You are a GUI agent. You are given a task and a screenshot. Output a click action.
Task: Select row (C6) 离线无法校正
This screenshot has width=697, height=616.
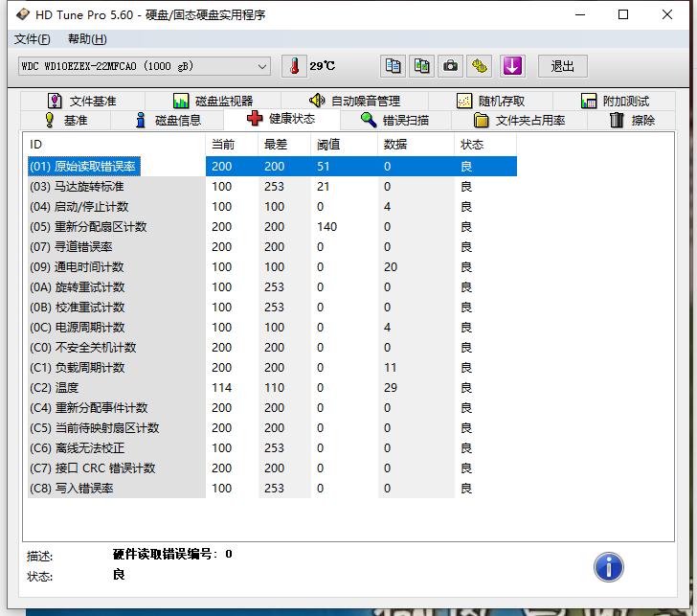tap(272, 448)
